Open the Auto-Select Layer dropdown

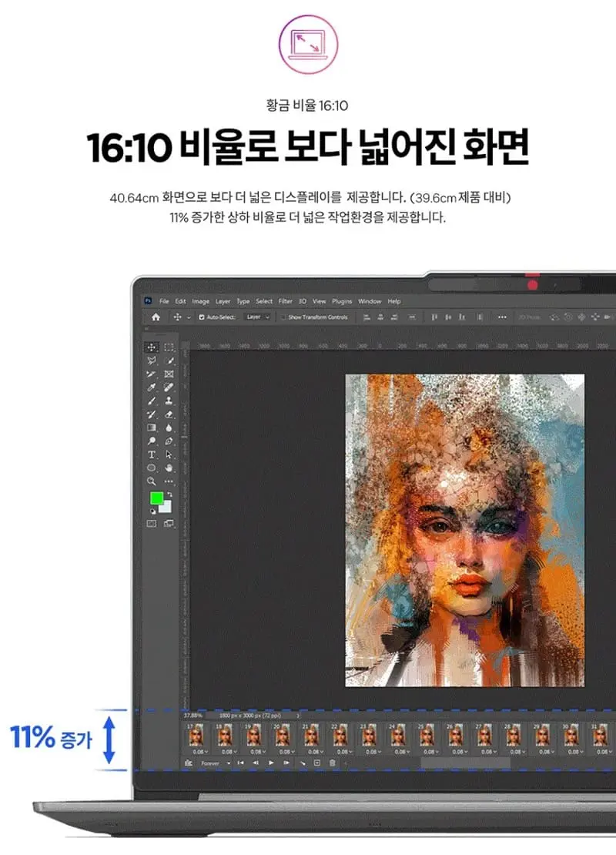[258, 317]
